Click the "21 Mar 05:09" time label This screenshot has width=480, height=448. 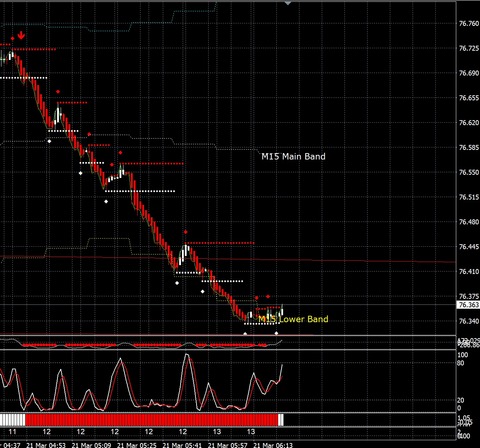[x=91, y=445]
